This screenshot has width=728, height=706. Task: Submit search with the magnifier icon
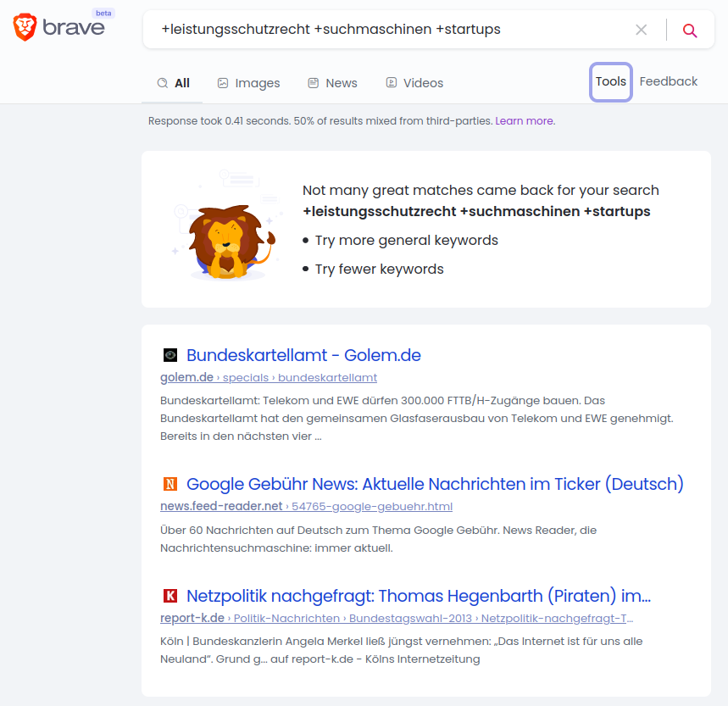[690, 31]
